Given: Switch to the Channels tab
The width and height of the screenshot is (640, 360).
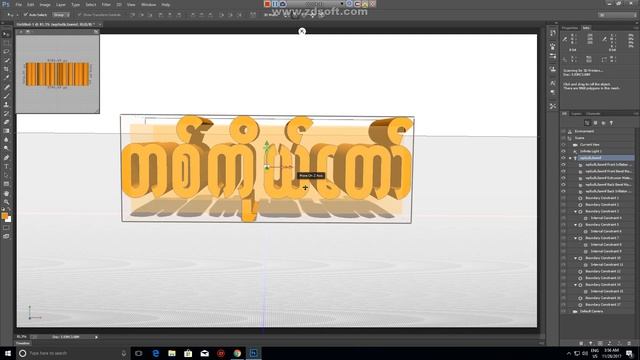Looking at the screenshot, I should pyautogui.click(x=593, y=114).
